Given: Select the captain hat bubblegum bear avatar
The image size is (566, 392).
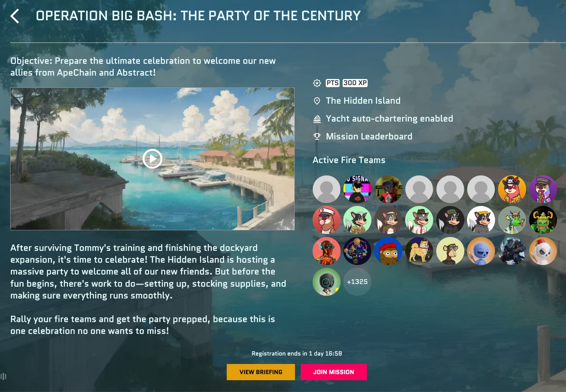Looking at the screenshot, I should pyautogui.click(x=326, y=220).
